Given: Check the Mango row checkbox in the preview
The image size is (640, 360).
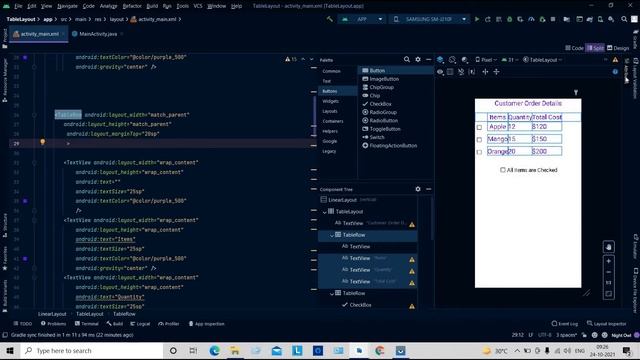Looking at the screenshot, I should [479, 140].
